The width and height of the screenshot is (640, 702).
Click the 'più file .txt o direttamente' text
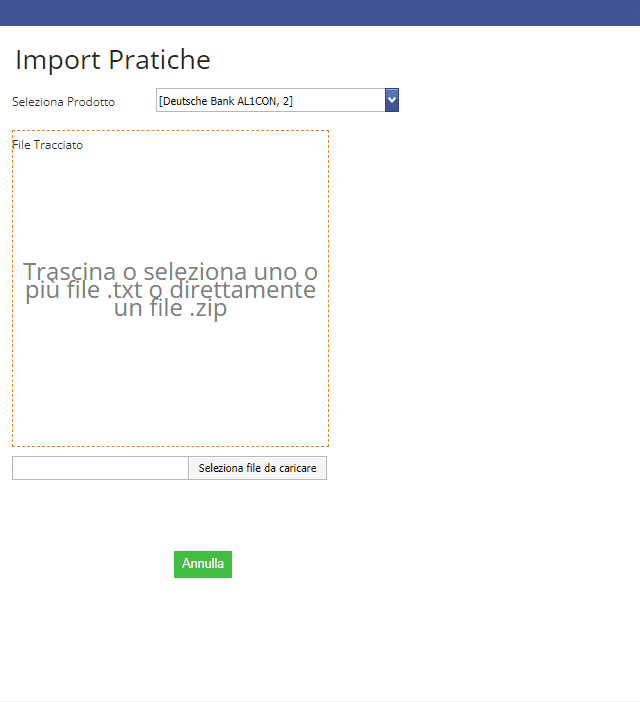[170, 290]
